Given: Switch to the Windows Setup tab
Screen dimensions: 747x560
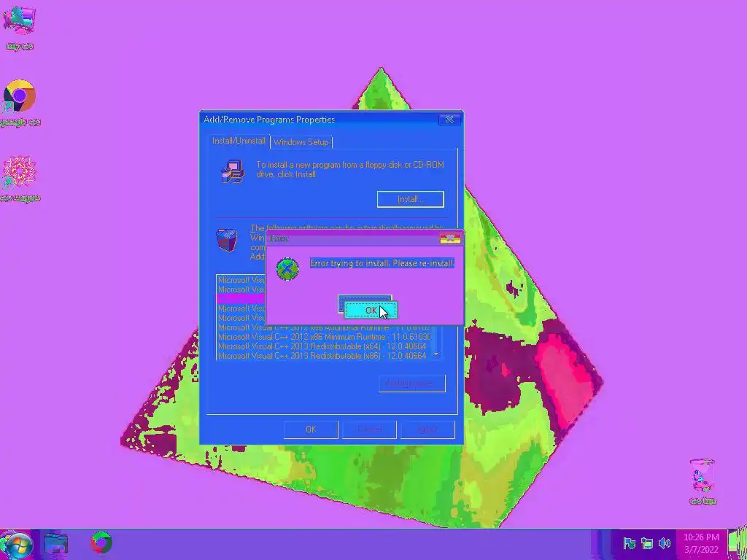Looking at the screenshot, I should tap(301, 142).
